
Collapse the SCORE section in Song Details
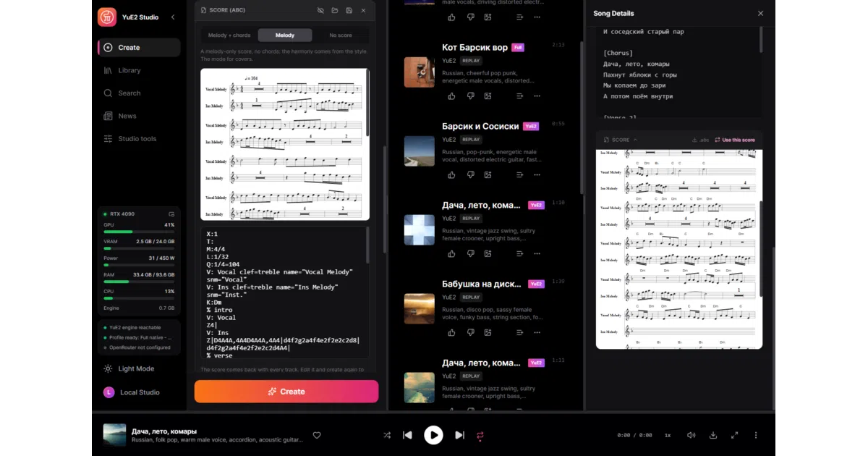[621, 140]
